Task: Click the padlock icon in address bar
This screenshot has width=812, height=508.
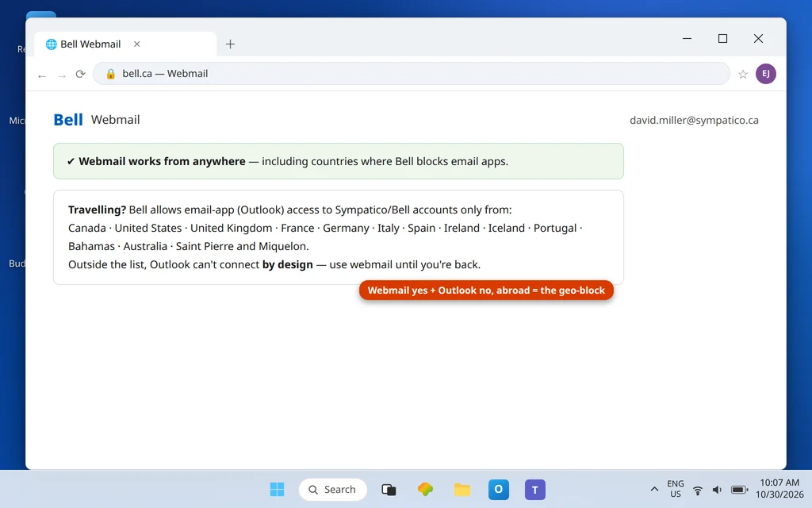Action: point(110,74)
